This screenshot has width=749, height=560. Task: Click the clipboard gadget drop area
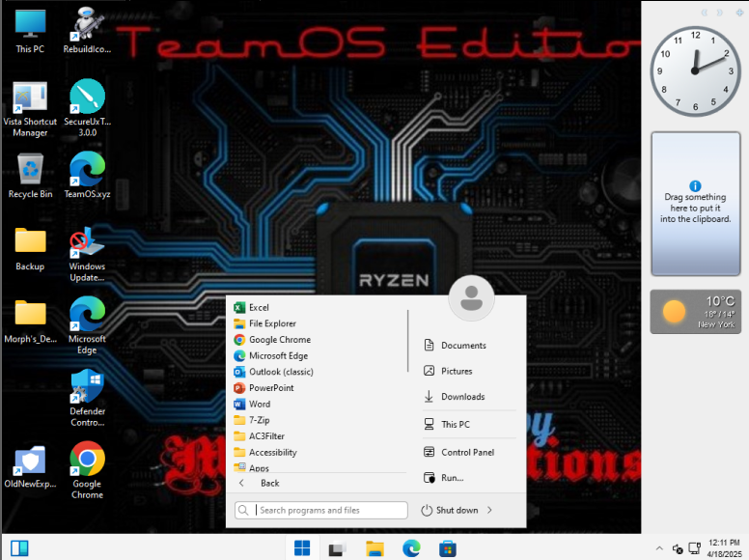(696, 204)
